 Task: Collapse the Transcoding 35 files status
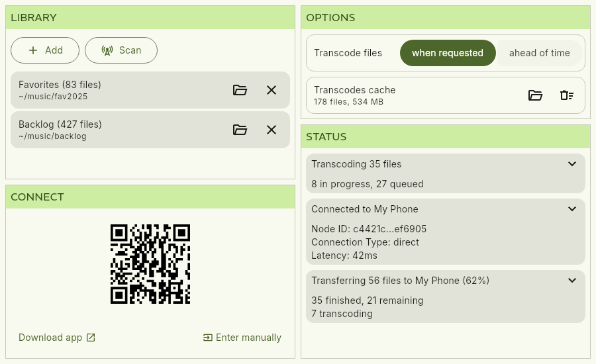click(572, 164)
